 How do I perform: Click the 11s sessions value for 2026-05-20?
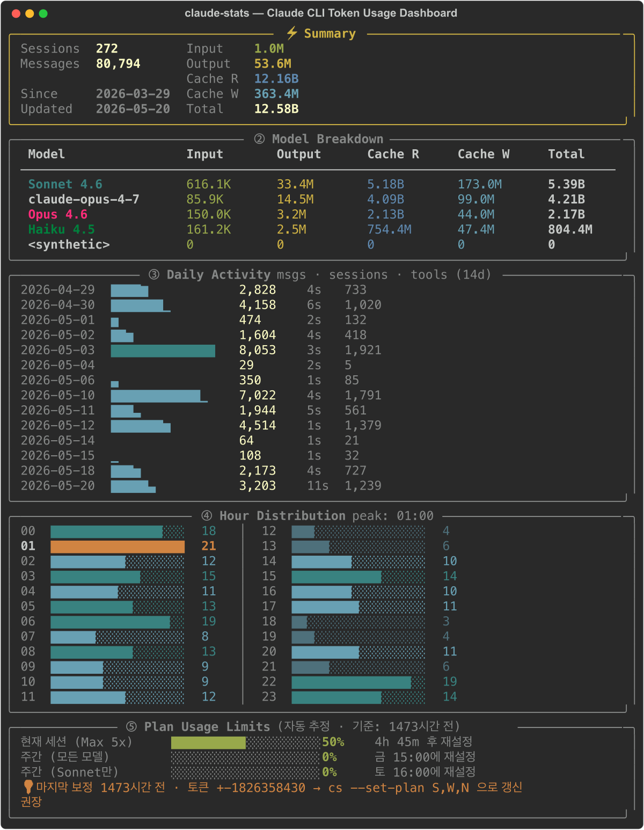(x=318, y=485)
